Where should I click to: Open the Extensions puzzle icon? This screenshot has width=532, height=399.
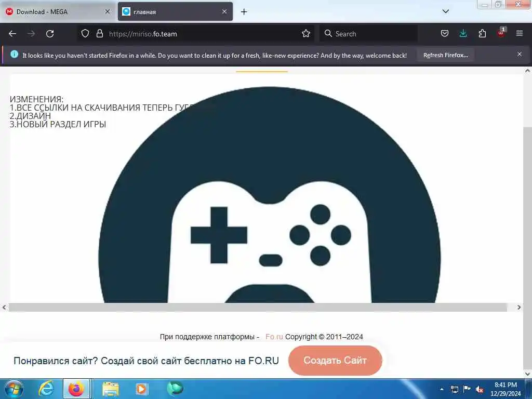pos(482,34)
